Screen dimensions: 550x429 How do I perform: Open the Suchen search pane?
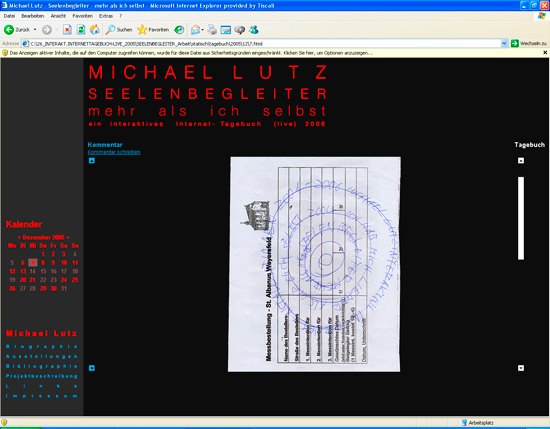click(119, 30)
